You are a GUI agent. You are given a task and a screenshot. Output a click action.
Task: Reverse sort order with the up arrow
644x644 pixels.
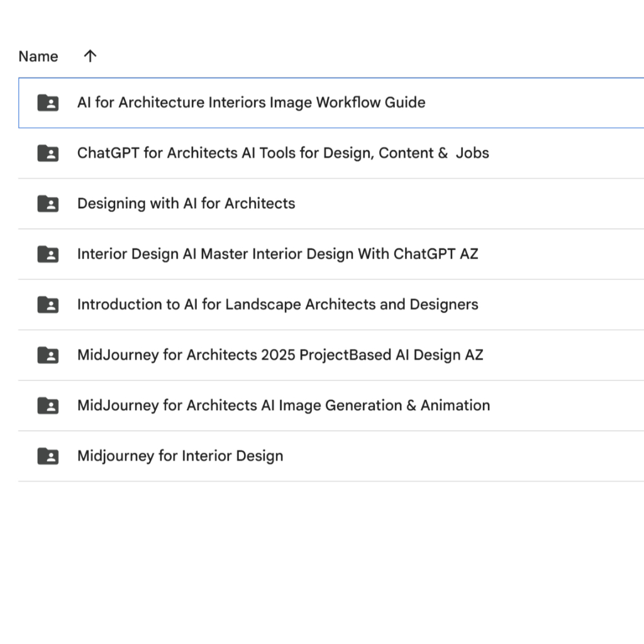click(x=90, y=56)
